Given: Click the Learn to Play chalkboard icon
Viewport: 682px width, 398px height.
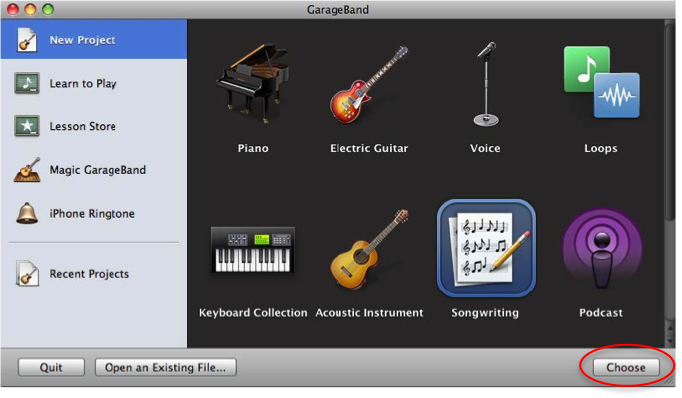Looking at the screenshot, I should (x=27, y=83).
